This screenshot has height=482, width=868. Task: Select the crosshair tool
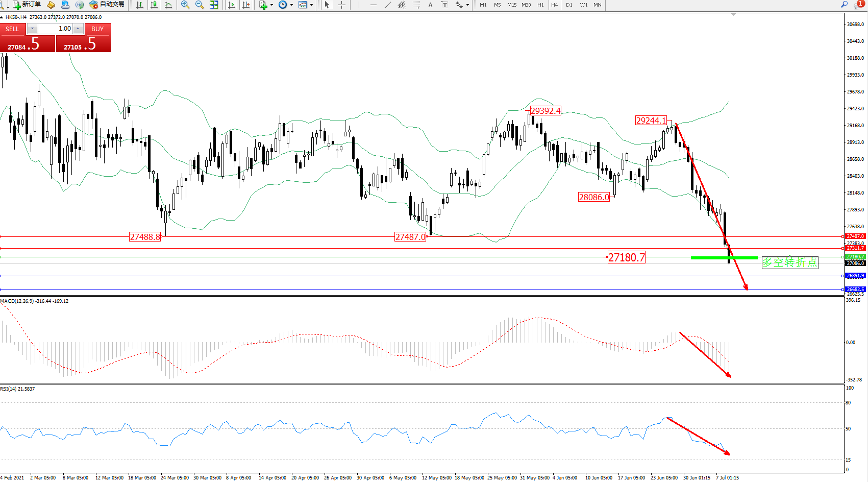(x=341, y=5)
